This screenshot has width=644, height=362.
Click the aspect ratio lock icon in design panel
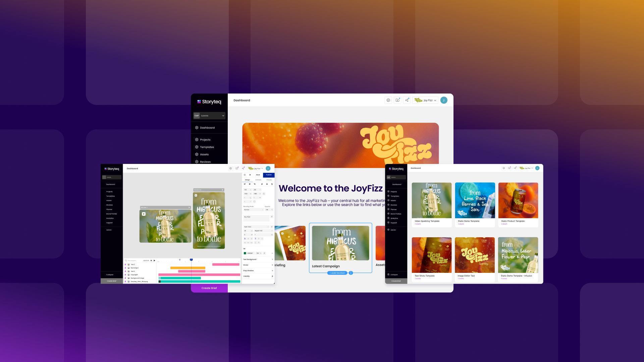264,194
